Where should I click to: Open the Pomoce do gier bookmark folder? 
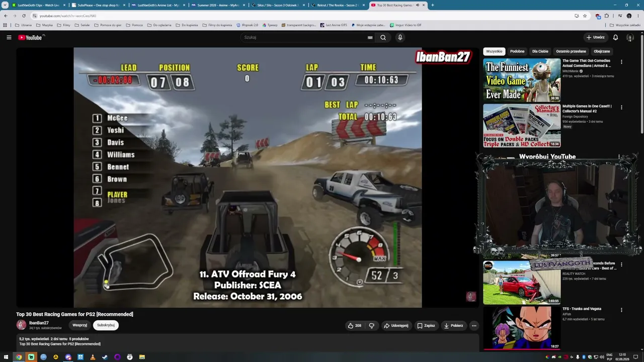[x=108, y=25]
